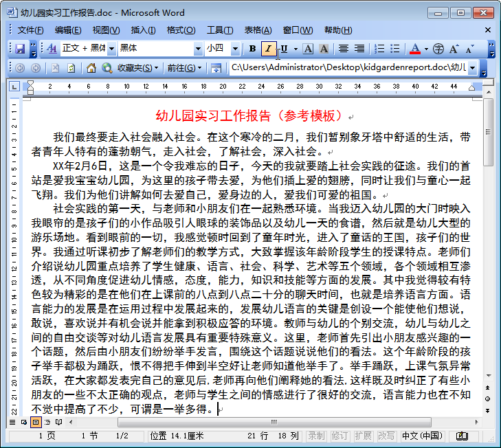Click the align right icon
Image resolution: width=501 pixels, height=448 pixels.
point(359,49)
